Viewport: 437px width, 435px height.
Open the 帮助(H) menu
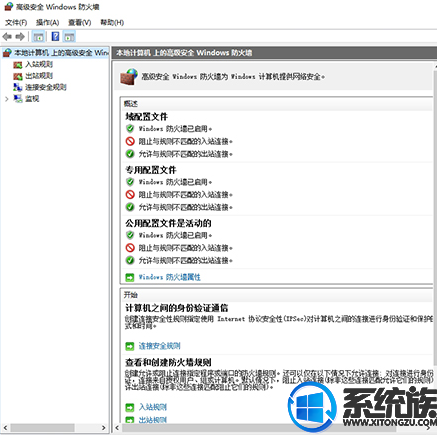112,23
